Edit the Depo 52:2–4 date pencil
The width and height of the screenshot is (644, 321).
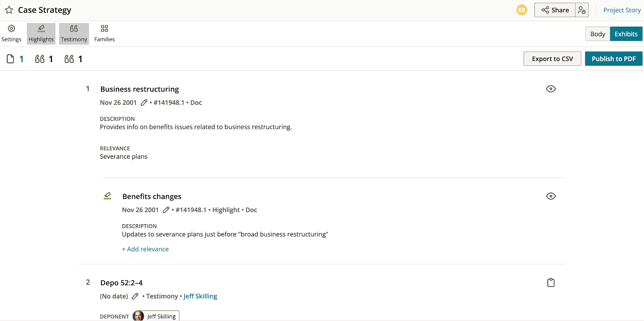135,296
